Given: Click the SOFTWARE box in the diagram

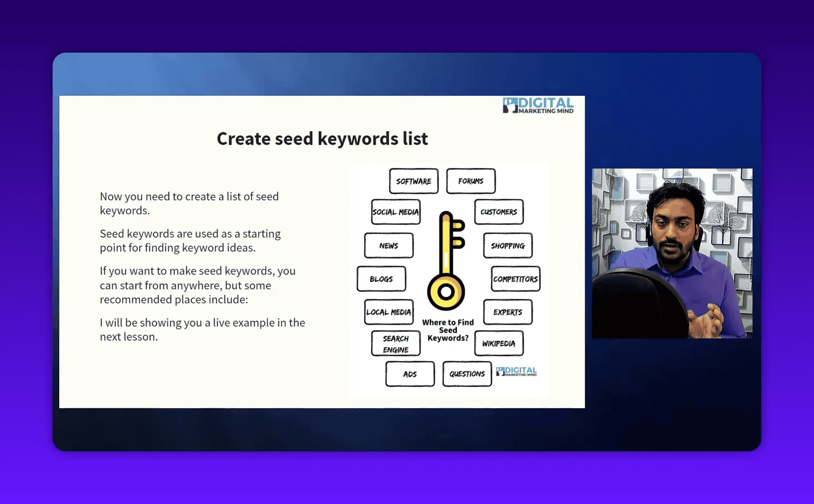Looking at the screenshot, I should (413, 181).
